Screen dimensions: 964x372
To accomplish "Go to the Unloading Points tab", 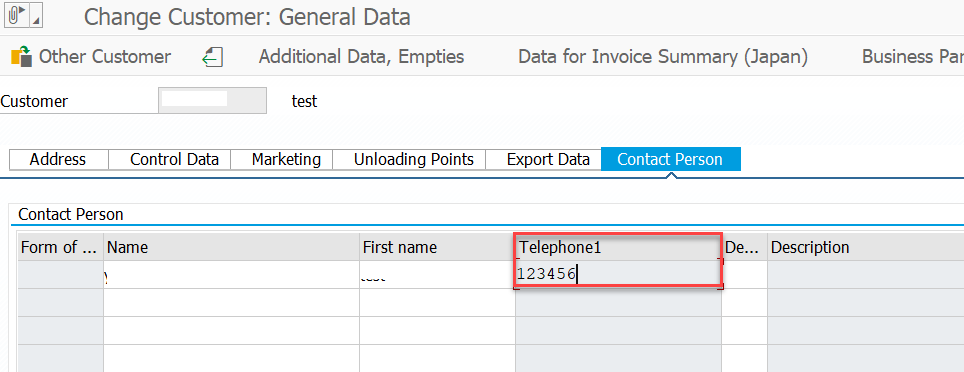I will click(414, 160).
